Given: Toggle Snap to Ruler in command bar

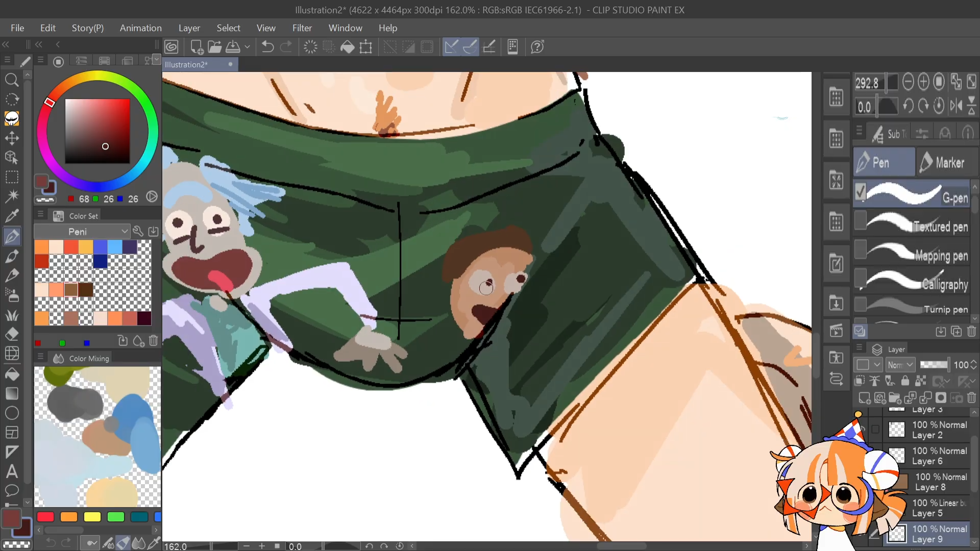Looking at the screenshot, I should [451, 47].
